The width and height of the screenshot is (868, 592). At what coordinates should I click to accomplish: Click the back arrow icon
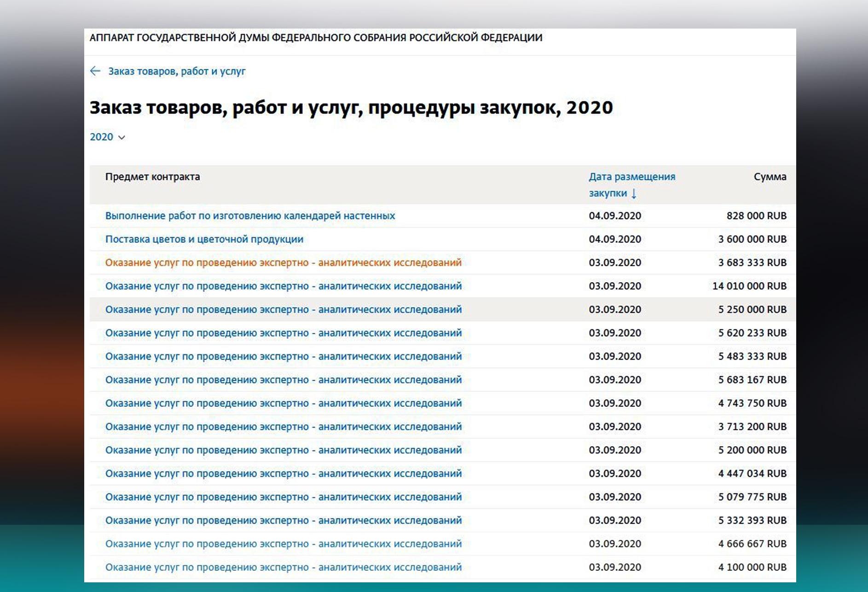tap(95, 71)
